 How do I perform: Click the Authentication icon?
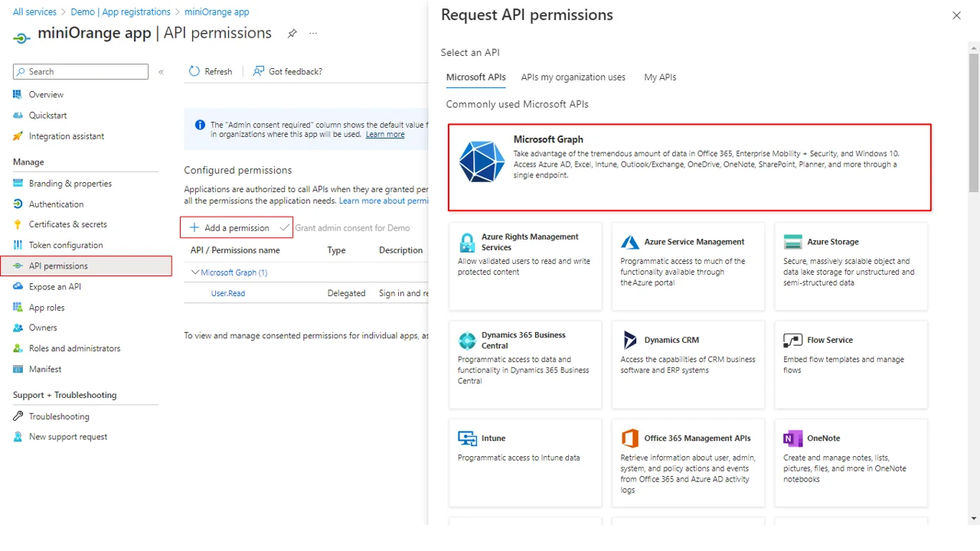tap(18, 204)
